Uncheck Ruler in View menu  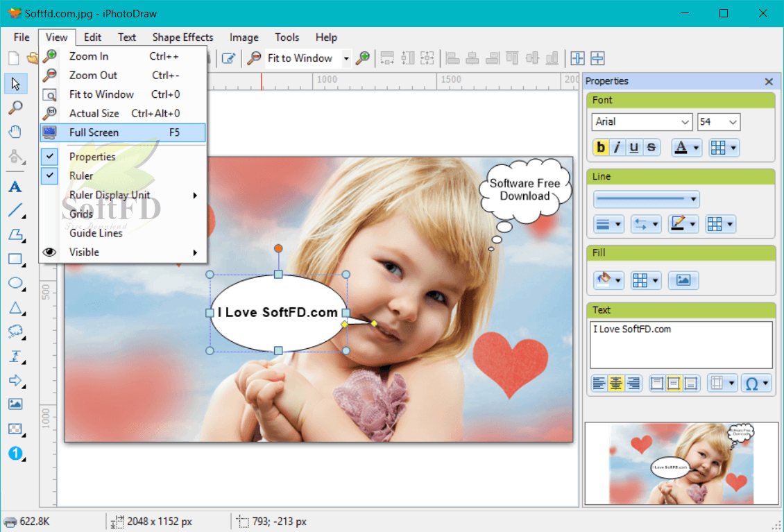tap(123, 175)
